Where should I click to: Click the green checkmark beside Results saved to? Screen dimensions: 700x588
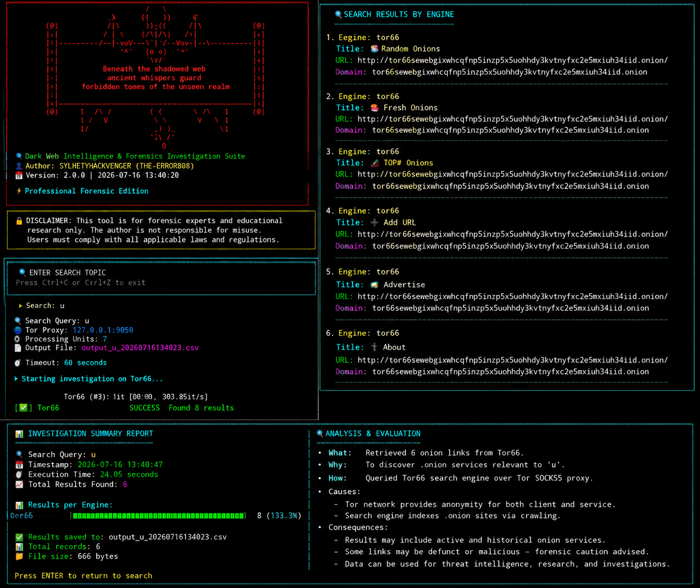coord(19,537)
